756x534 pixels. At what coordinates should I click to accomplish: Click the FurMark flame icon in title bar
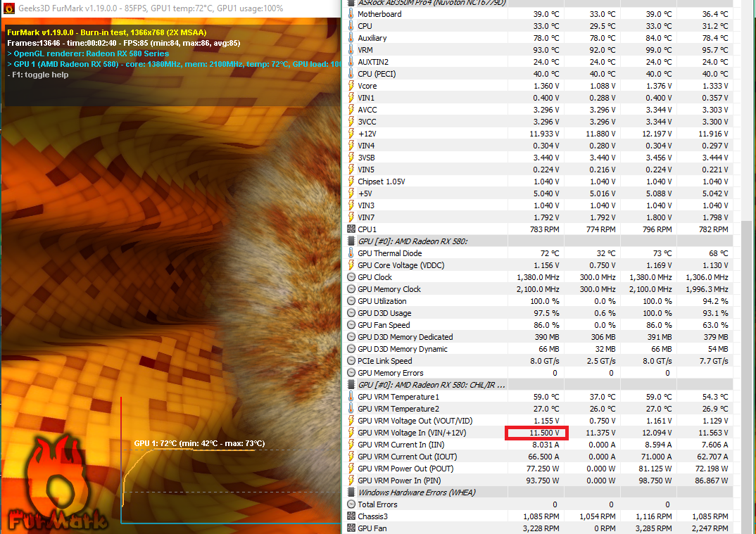[8, 8]
